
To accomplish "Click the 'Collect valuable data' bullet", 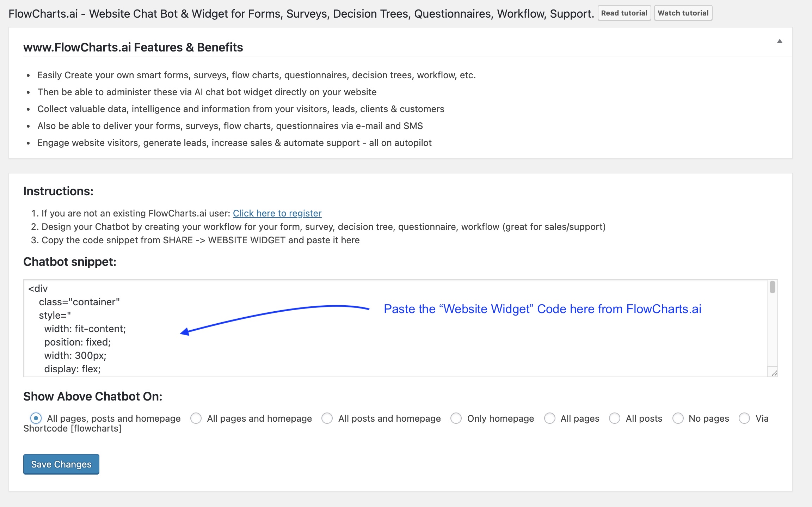I will (241, 109).
